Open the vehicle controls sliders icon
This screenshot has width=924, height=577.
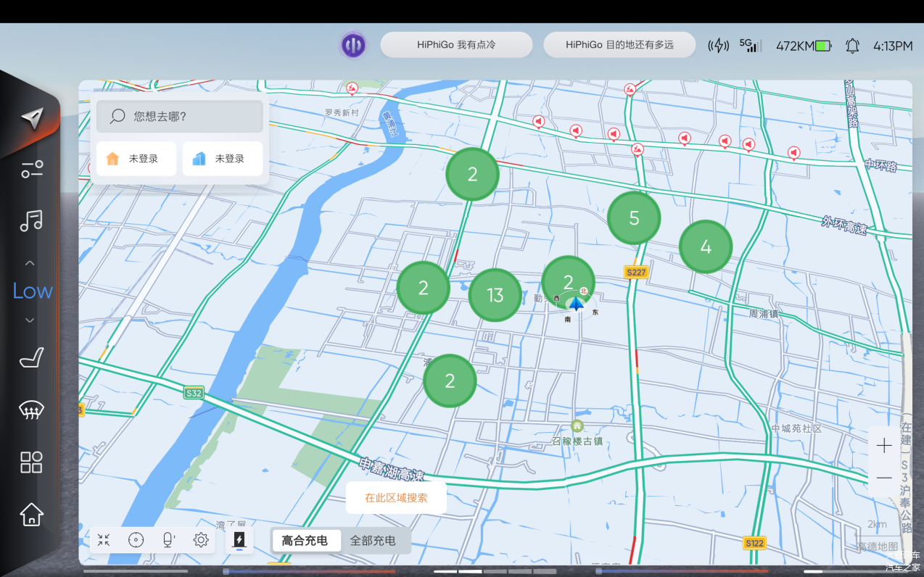(31, 169)
